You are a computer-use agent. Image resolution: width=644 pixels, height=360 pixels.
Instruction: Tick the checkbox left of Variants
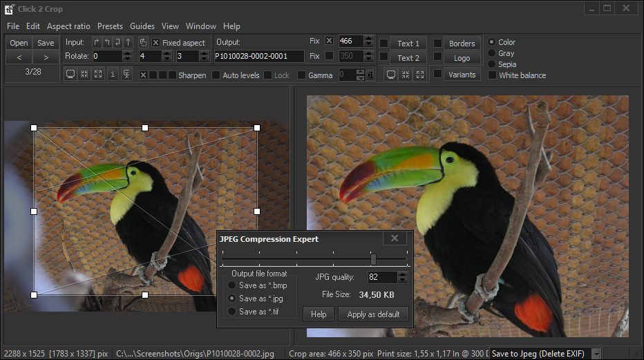pyautogui.click(x=438, y=74)
